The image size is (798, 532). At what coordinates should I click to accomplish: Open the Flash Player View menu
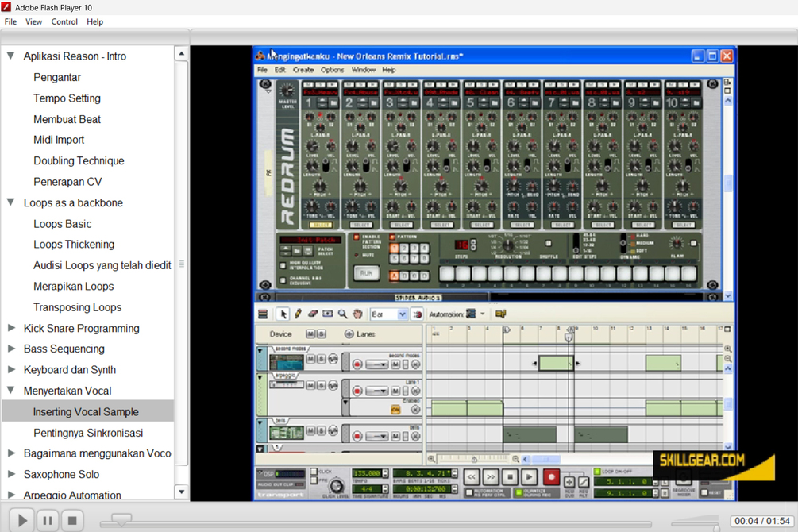click(x=33, y=21)
